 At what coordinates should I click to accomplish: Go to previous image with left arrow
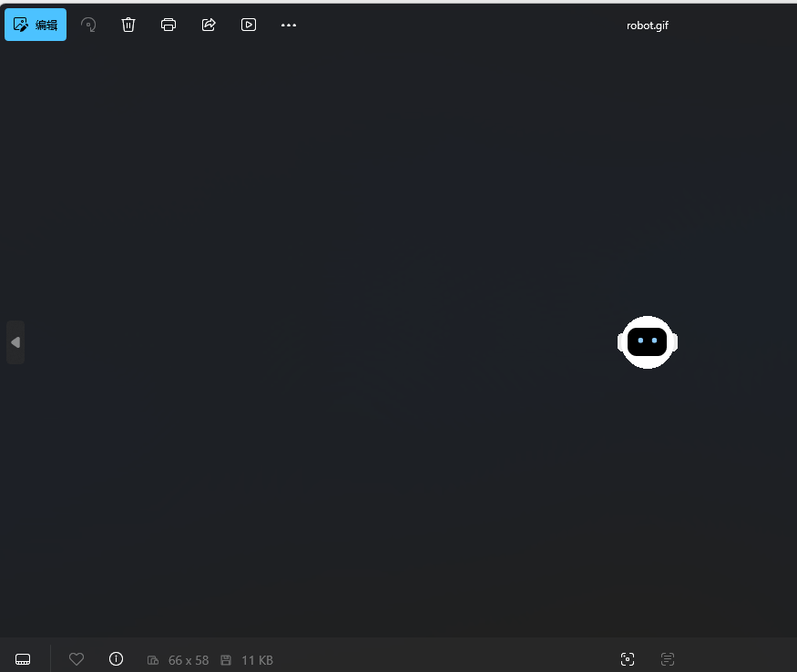pos(15,342)
